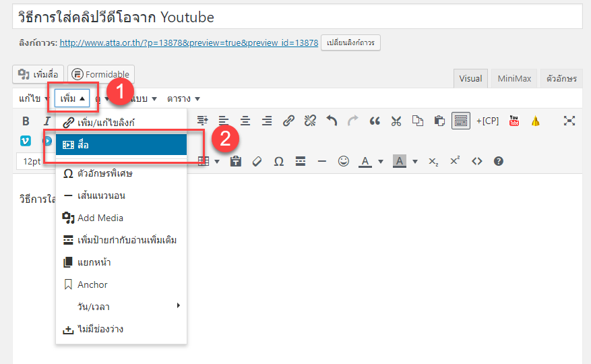The width and height of the screenshot is (591, 364).
Task: Clear formatting with eraser icon
Action: pyautogui.click(x=257, y=162)
